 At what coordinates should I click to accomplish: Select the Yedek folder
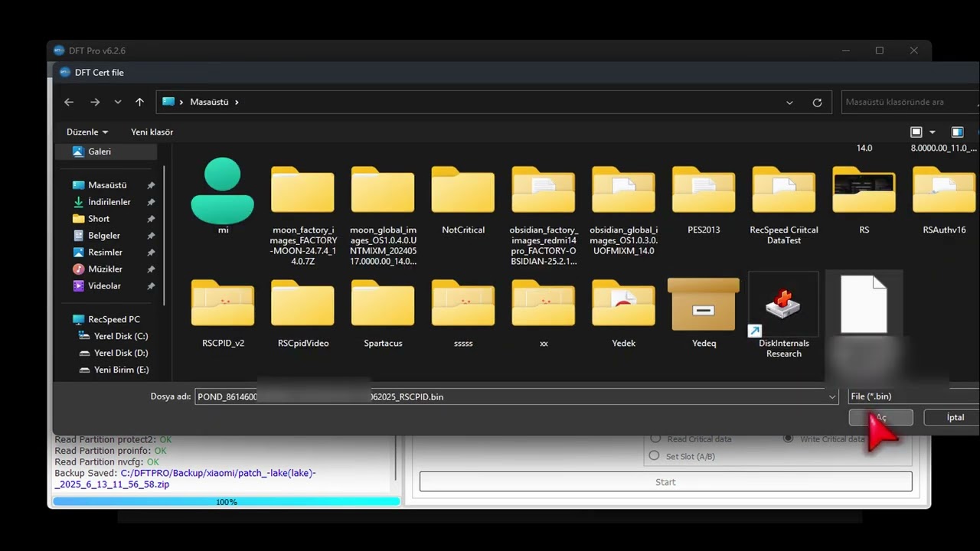point(623,302)
